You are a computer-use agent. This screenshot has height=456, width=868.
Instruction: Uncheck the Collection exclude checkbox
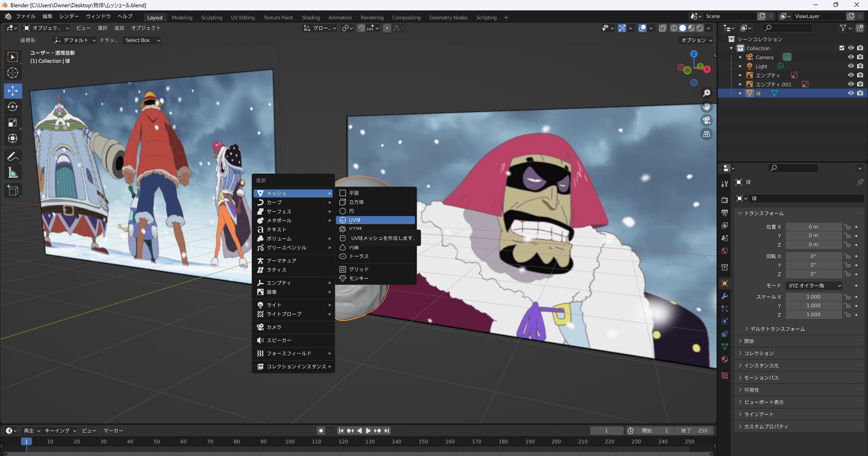[x=841, y=48]
